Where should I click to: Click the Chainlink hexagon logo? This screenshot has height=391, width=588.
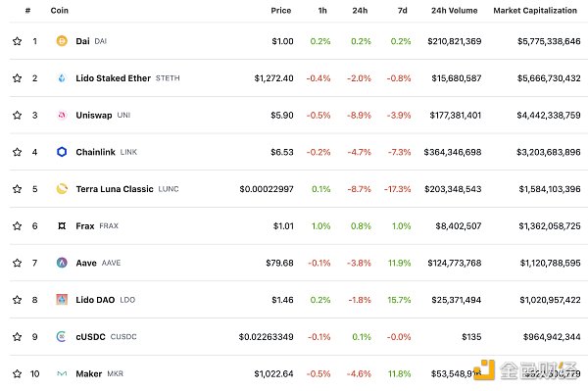pos(62,152)
